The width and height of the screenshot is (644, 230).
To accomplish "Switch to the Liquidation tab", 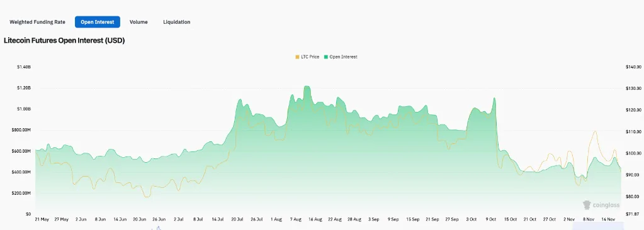I will pos(177,22).
